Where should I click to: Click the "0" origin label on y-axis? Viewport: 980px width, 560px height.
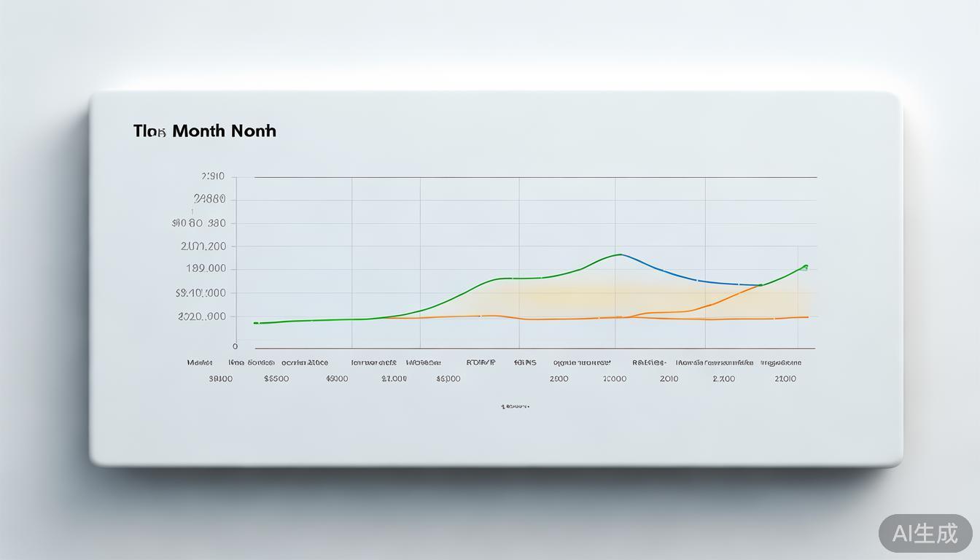235,346
